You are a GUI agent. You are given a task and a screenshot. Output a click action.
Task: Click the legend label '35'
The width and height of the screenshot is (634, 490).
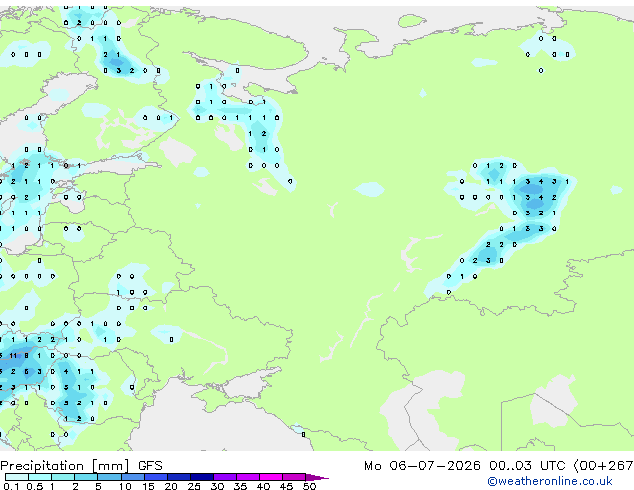pyautogui.click(x=240, y=486)
